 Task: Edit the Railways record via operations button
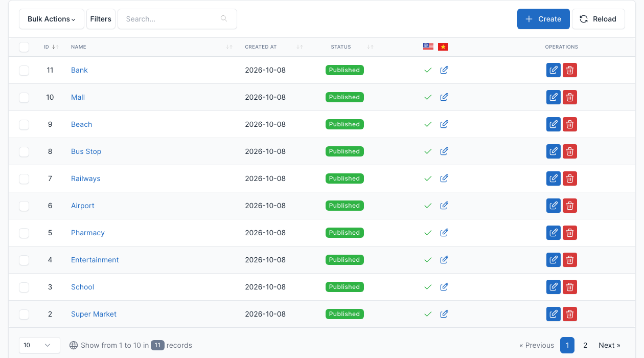(554, 178)
